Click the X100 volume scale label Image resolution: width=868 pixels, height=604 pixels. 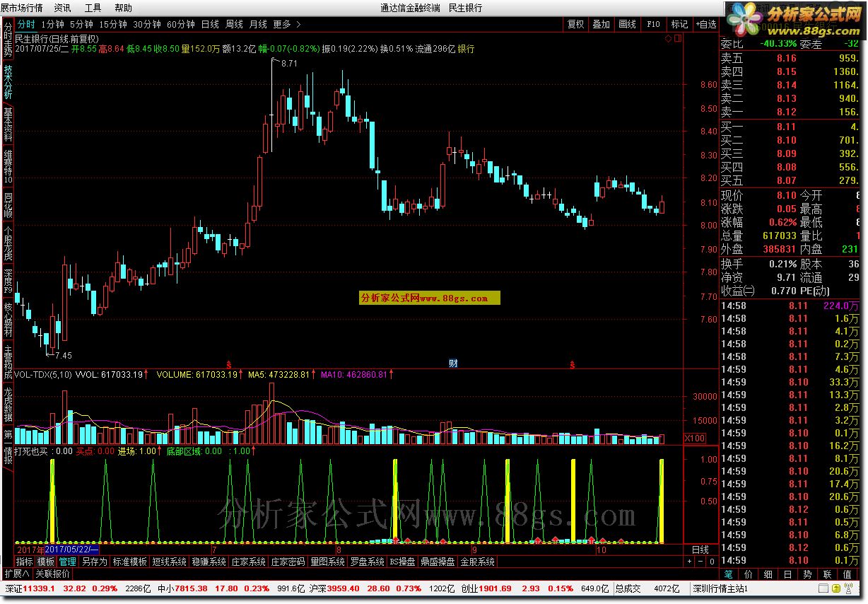695,439
